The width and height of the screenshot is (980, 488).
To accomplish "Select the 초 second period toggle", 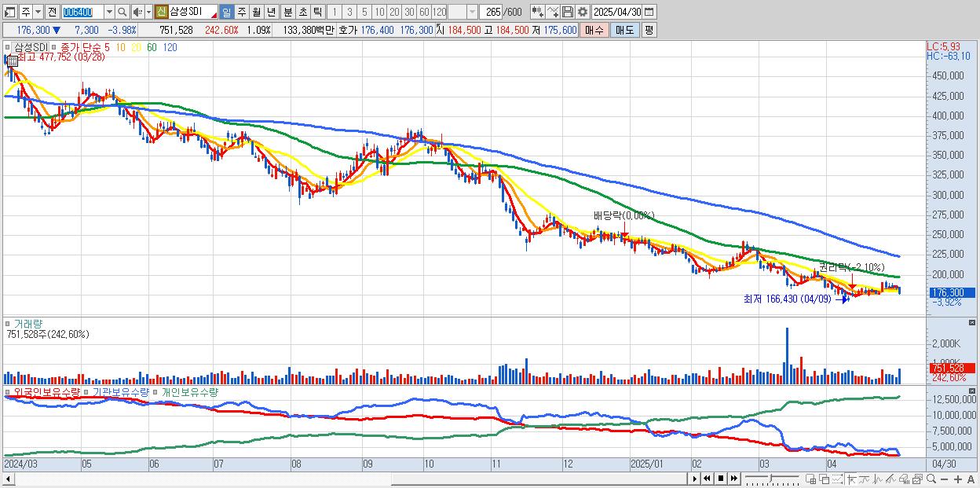I will coord(302,12).
